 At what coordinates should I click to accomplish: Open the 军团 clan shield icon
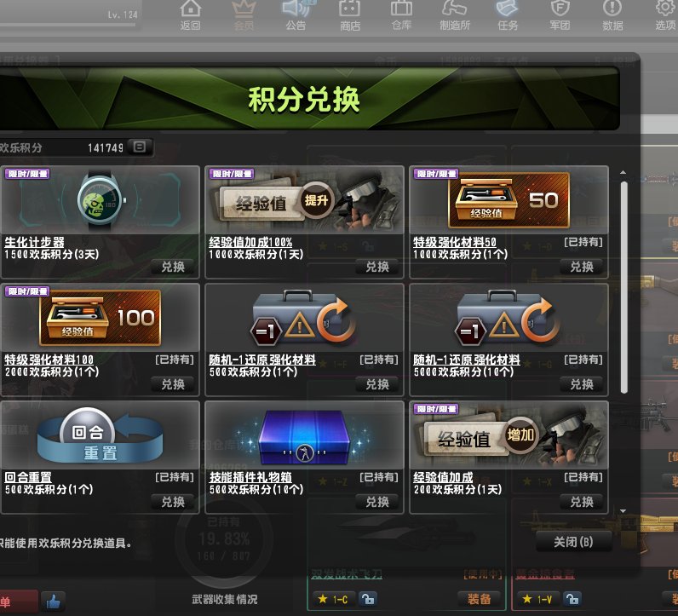tap(560, 15)
